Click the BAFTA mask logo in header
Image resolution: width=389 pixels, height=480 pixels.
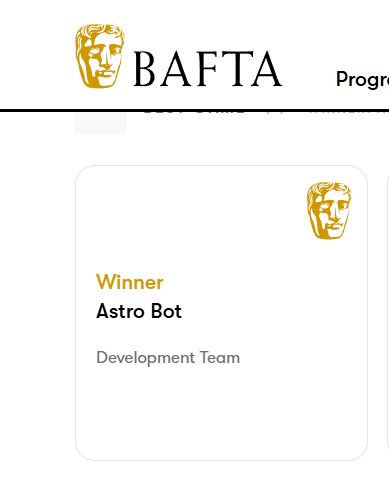tap(100, 56)
